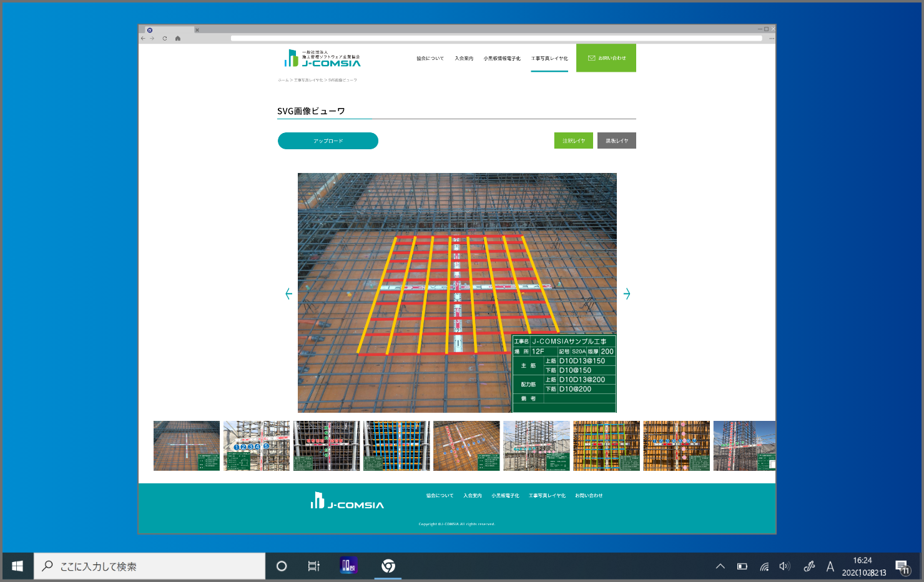The height and width of the screenshot is (582, 924).
Task: Open the 協会について menu item
Action: [x=430, y=57]
